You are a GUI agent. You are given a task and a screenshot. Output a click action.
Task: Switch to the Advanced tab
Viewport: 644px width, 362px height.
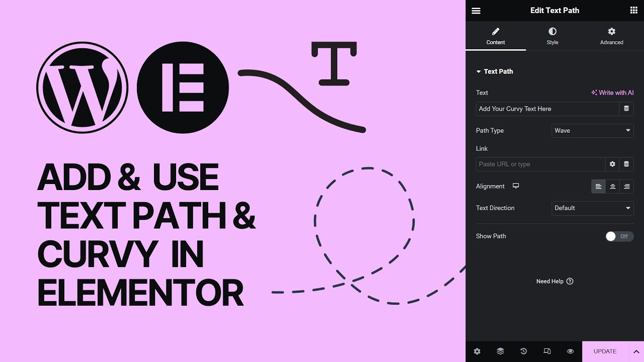pos(612,36)
